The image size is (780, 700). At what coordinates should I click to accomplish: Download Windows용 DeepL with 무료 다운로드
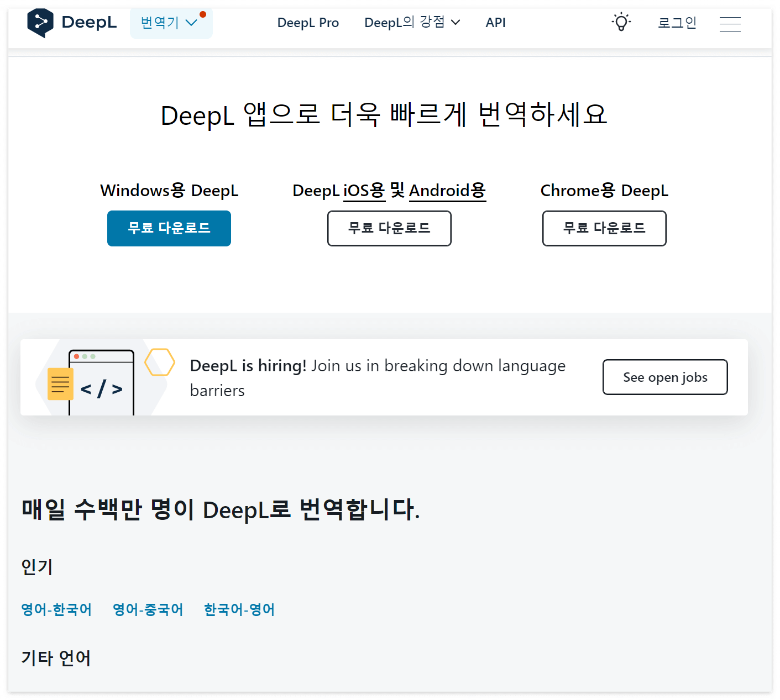(169, 228)
